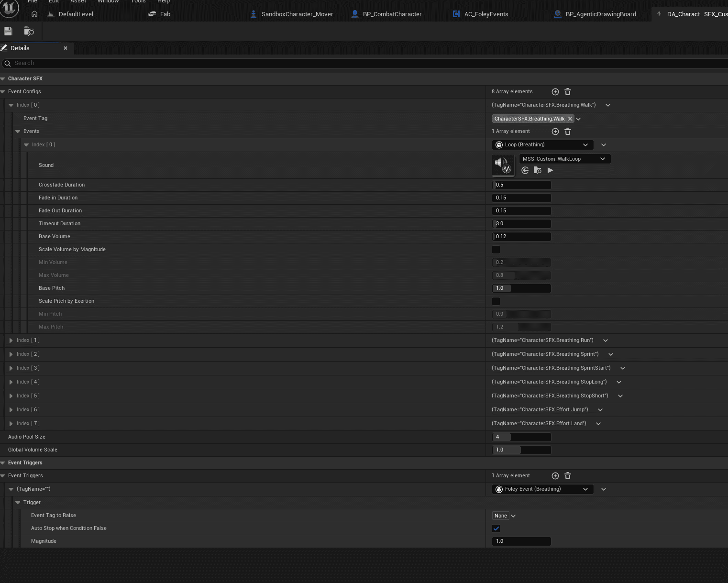728x583 pixels.
Task: Open the Help menu
Action: click(x=164, y=2)
